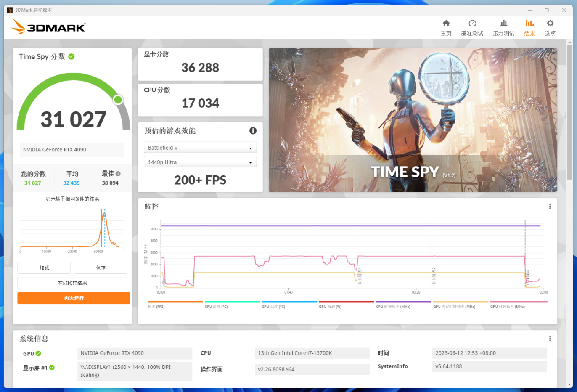
Task: Expand the Battlefield V game dropdown
Action: (x=200, y=148)
